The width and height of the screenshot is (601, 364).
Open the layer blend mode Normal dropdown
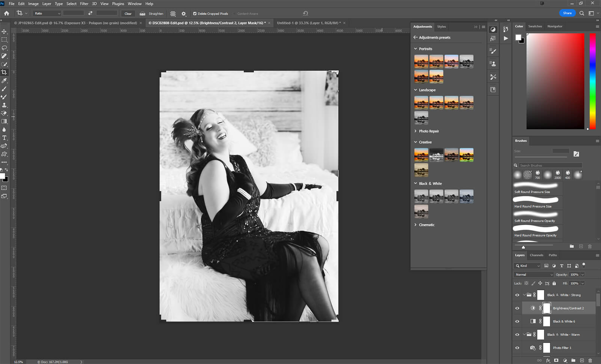point(533,275)
